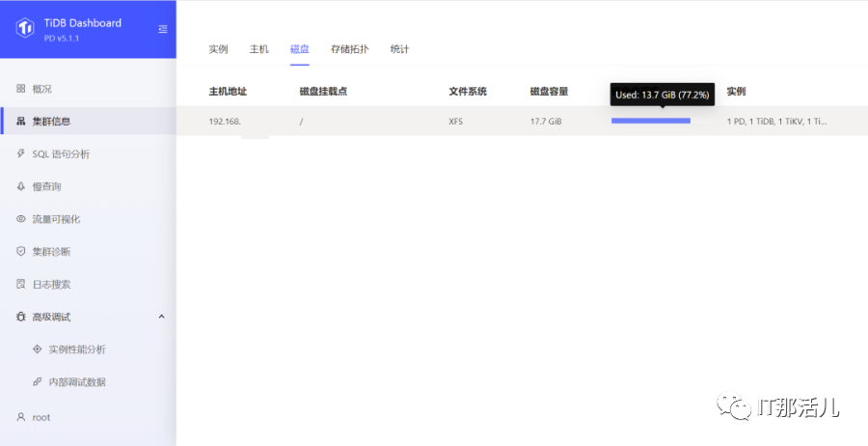Click the 集群信息 cluster icon
This screenshot has height=446, width=868.
[21, 122]
